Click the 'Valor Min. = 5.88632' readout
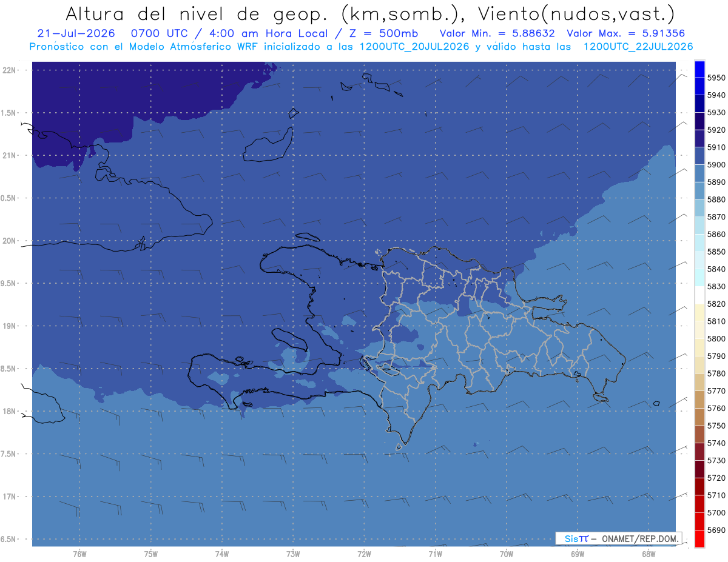728x562 pixels. coord(497,33)
